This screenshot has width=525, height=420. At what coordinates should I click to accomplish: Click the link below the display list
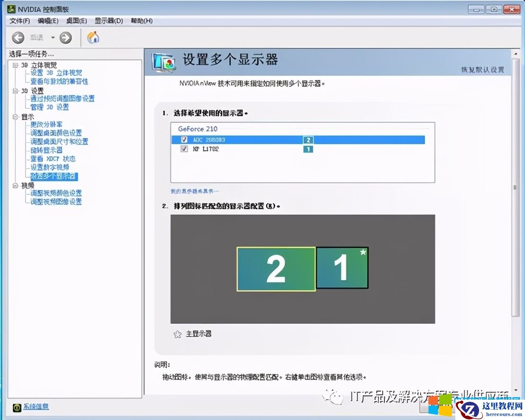pyautogui.click(x=195, y=191)
